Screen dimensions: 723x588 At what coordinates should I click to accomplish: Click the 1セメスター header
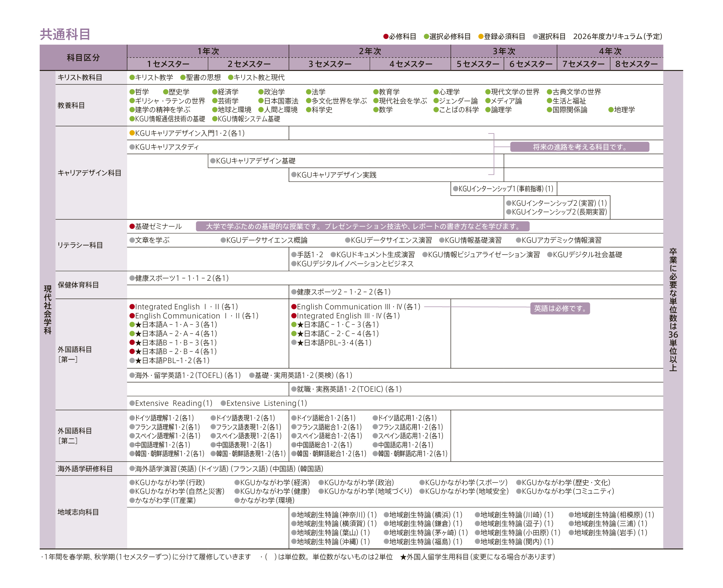(168, 64)
